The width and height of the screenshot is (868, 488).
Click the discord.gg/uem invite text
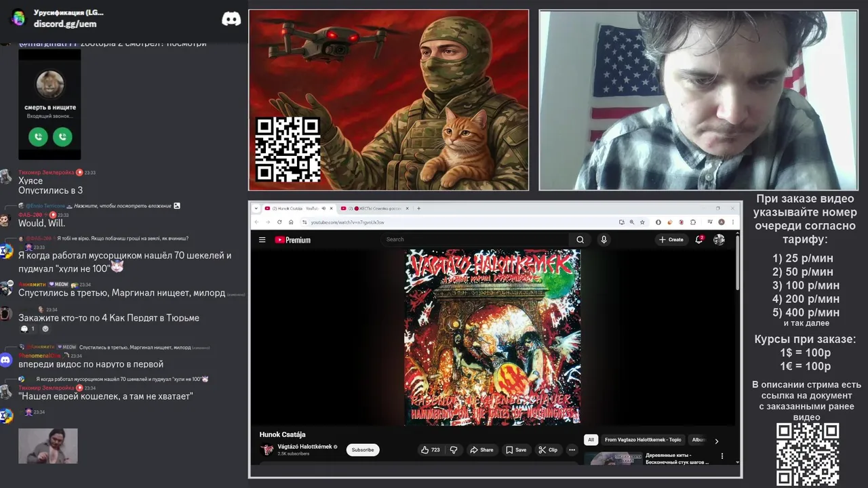pyautogui.click(x=65, y=24)
